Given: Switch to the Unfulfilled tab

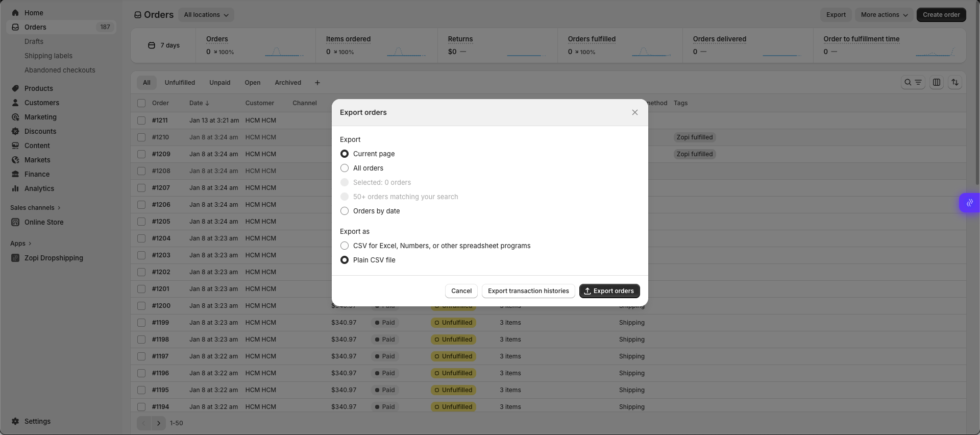Looking at the screenshot, I should click(x=180, y=83).
